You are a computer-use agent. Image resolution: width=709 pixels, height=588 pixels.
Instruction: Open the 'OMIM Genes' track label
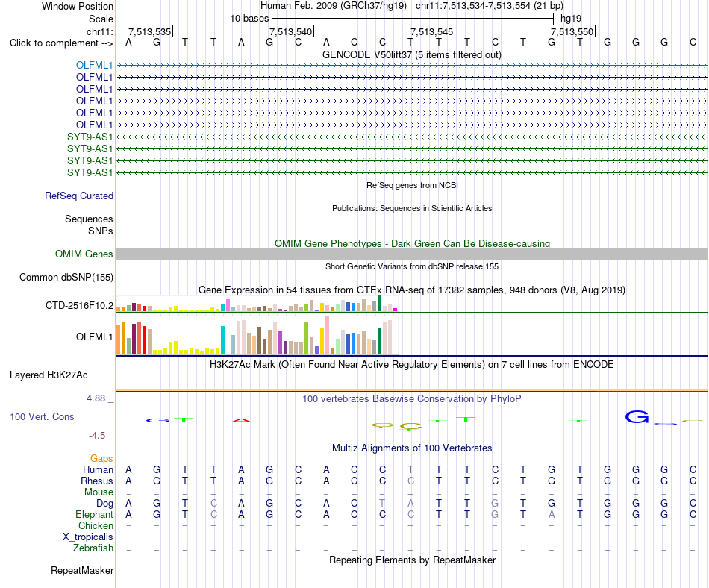84,254
